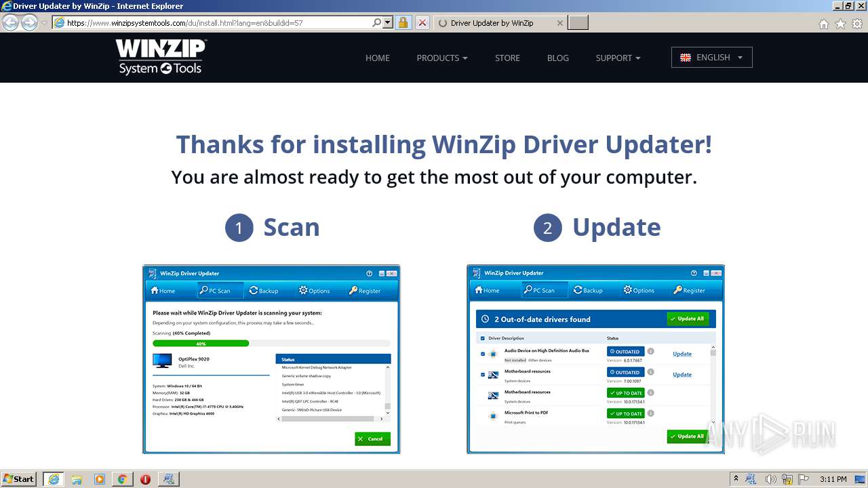Click Update link for Audio Device row

682,354
